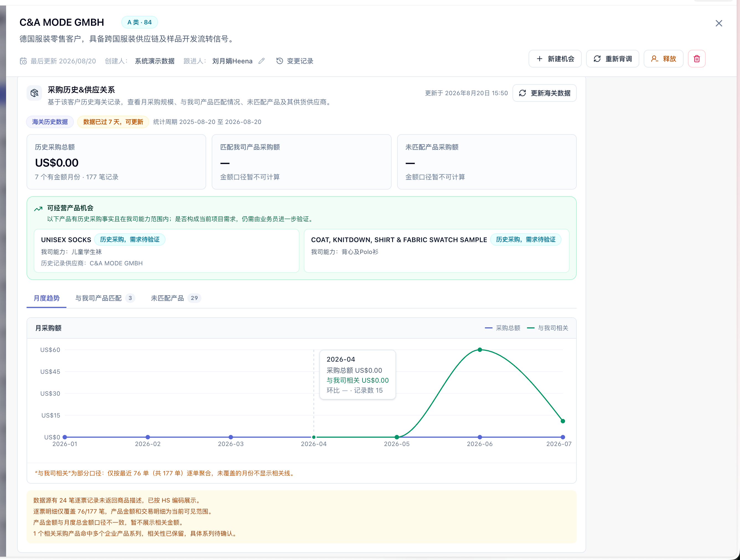Click the 数据已过 7 天，可更新 badge
This screenshot has height=560, width=740.
(113, 122)
